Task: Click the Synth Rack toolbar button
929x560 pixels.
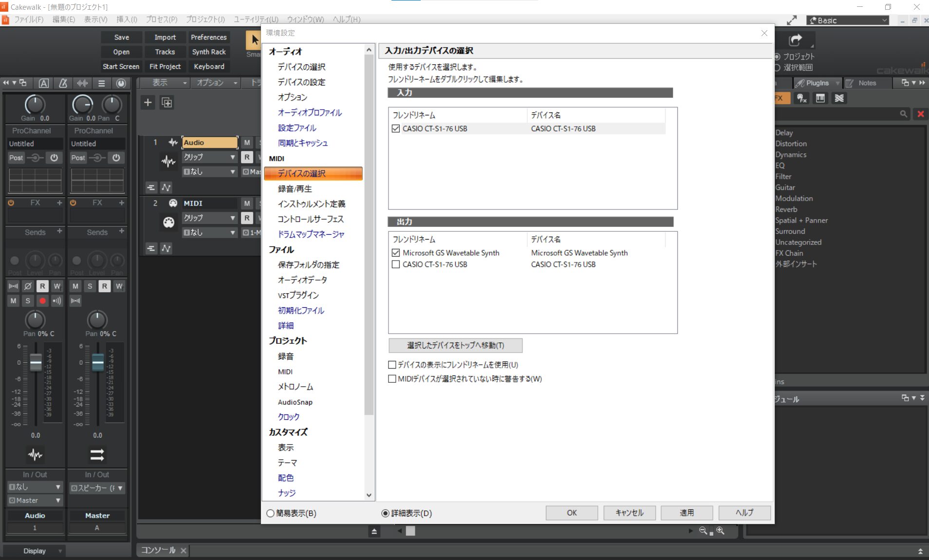Action: (208, 52)
